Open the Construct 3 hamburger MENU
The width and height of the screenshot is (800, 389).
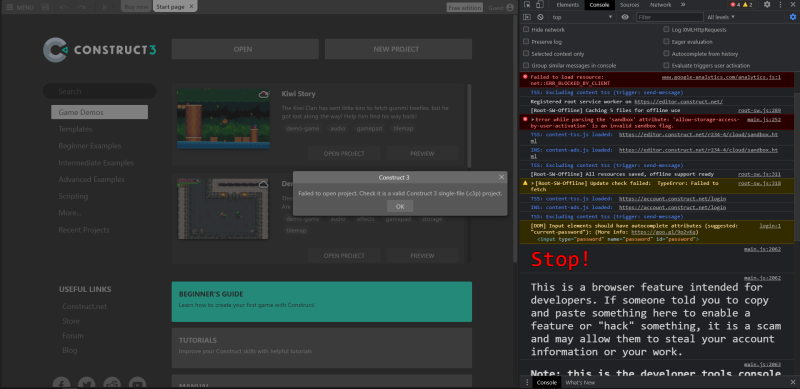pyautogui.click(x=20, y=7)
